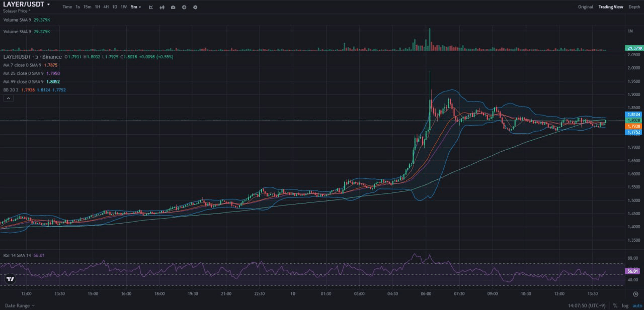Viewport: 644px width, 310px height.
Task: Collapse the indicator legend with chevron
Action: click(8, 98)
